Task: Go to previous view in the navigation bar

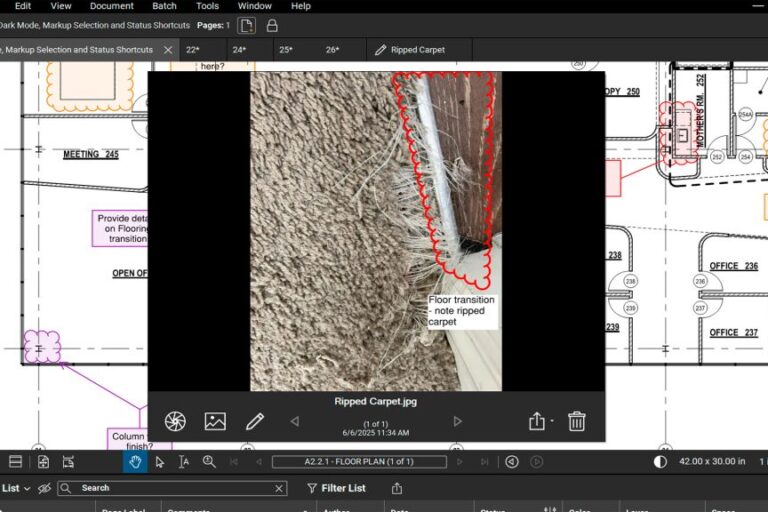Action: [512, 461]
